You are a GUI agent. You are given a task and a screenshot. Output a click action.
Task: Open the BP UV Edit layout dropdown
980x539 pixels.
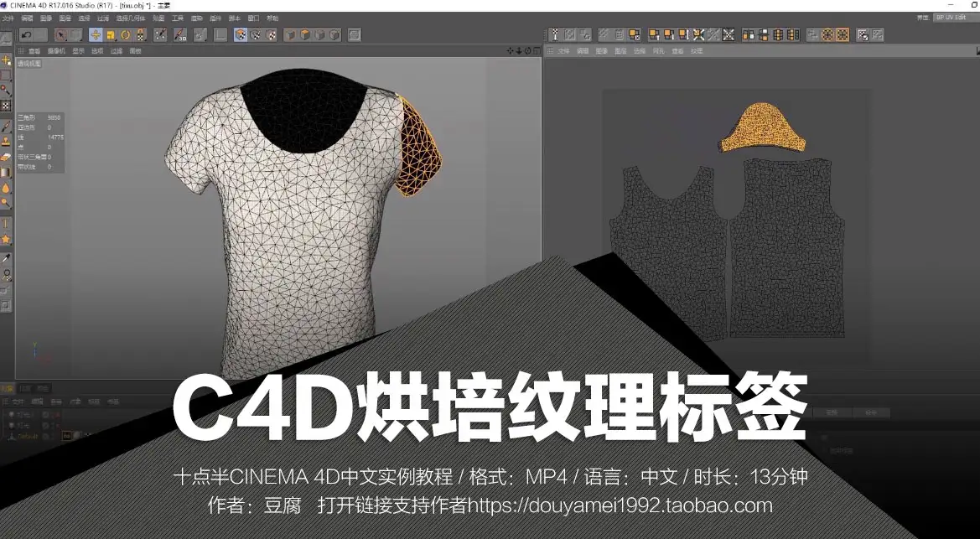(x=956, y=18)
